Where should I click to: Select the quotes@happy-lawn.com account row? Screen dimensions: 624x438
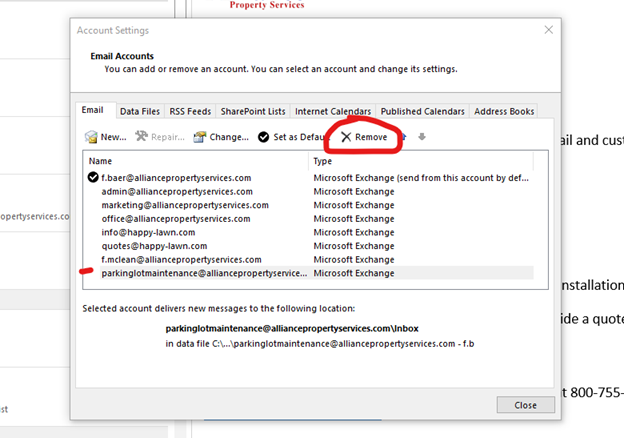point(154,245)
